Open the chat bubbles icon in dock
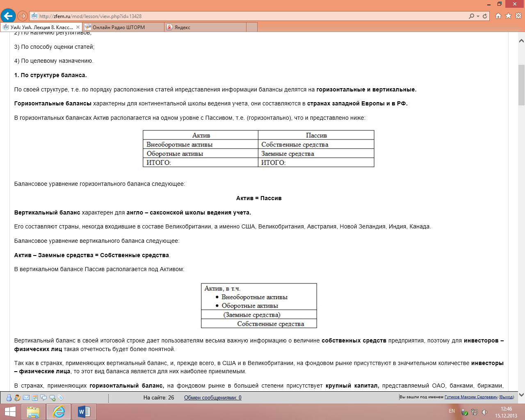Screen dimensions: 525x420 click(x=43, y=397)
